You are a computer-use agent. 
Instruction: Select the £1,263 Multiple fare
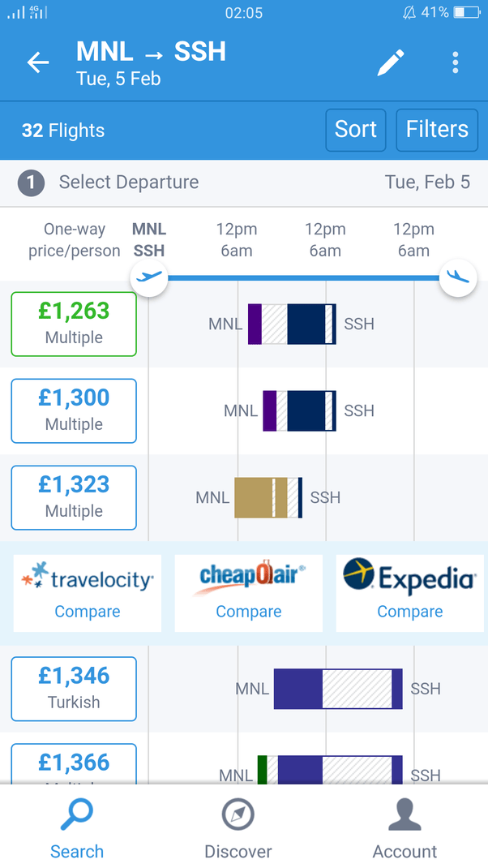[74, 324]
